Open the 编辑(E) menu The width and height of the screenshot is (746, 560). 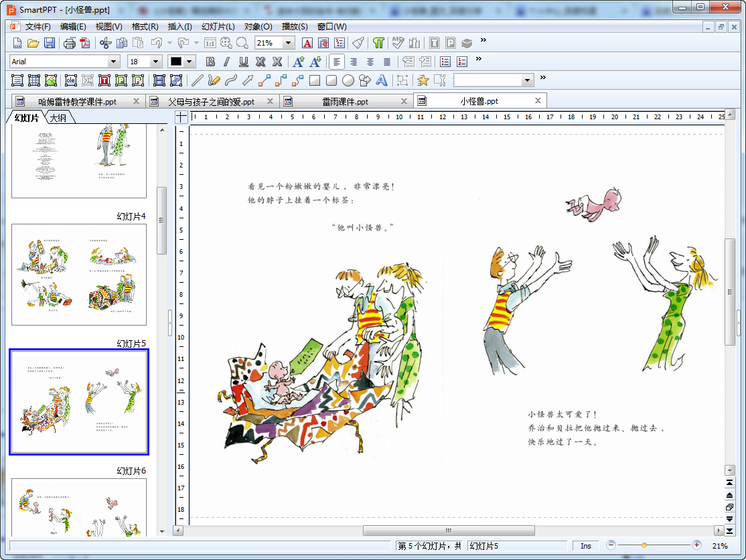[x=73, y=27]
